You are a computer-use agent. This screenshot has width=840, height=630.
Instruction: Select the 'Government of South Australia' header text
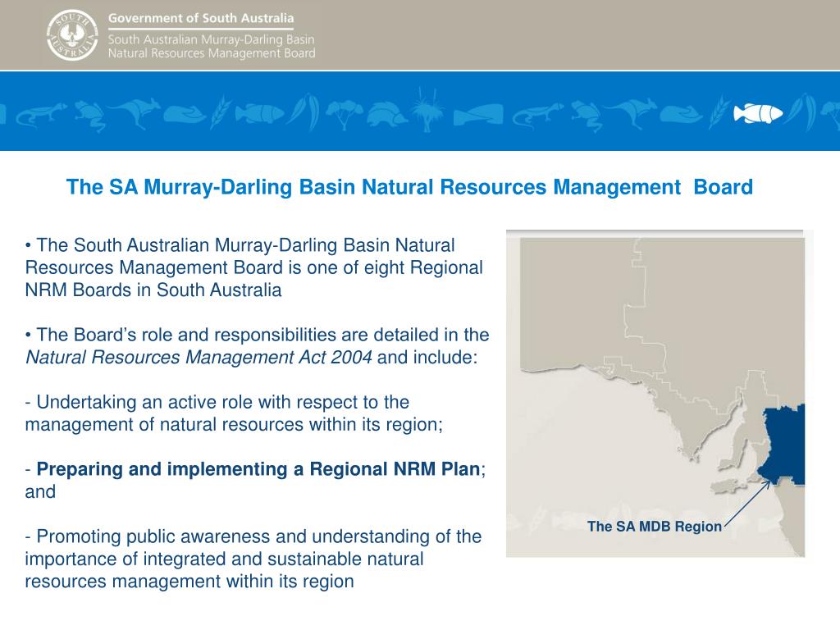pyautogui.click(x=201, y=18)
